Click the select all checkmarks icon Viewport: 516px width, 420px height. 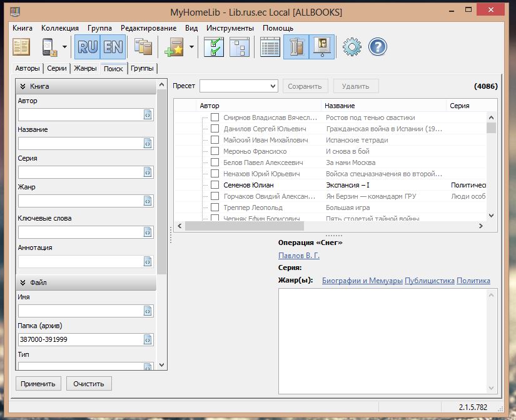[214, 47]
